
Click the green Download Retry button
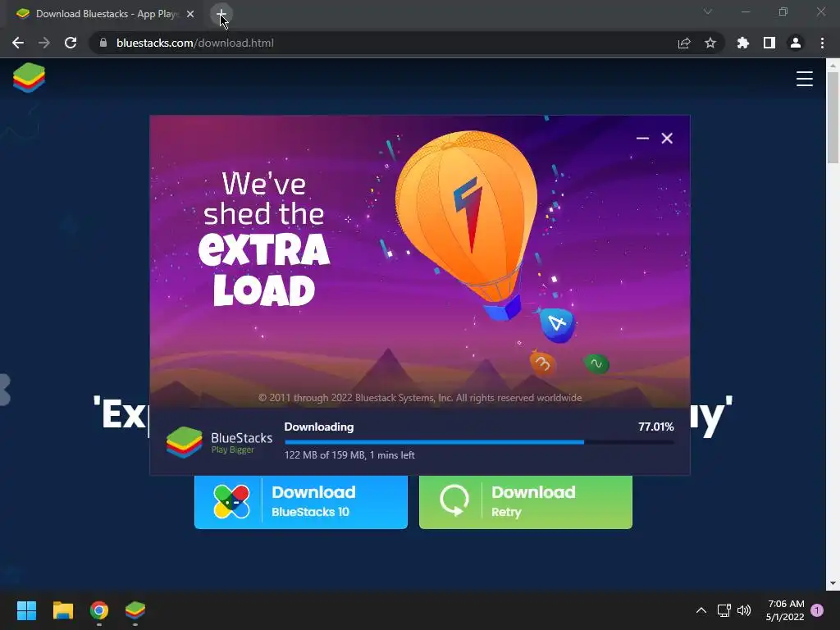[526, 502]
